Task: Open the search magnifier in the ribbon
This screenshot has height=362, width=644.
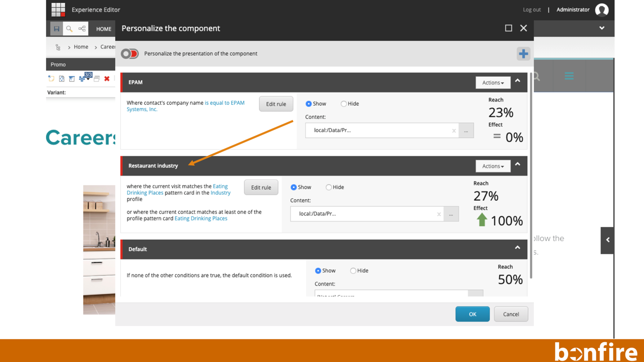Action: [69, 29]
